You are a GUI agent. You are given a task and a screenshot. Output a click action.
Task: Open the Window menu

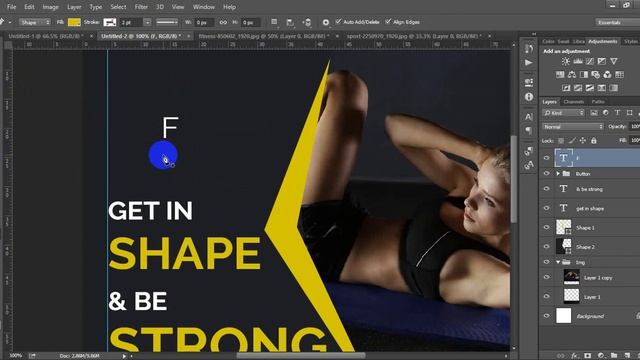(x=204, y=7)
